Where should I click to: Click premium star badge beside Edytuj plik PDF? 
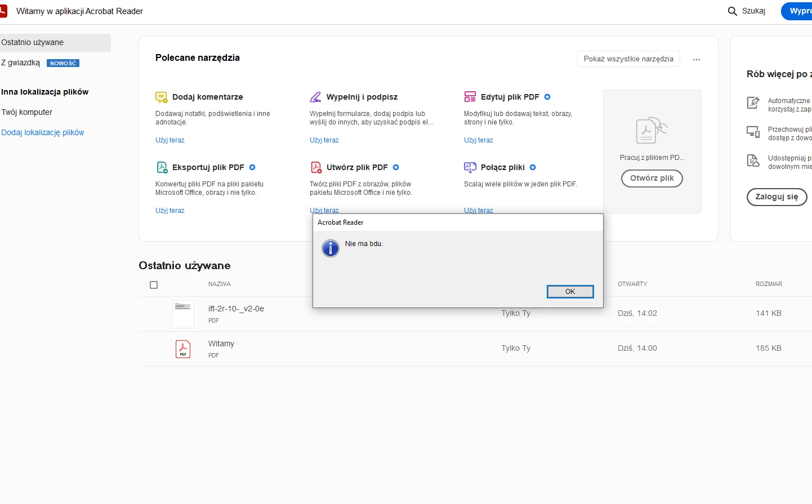[x=547, y=97]
